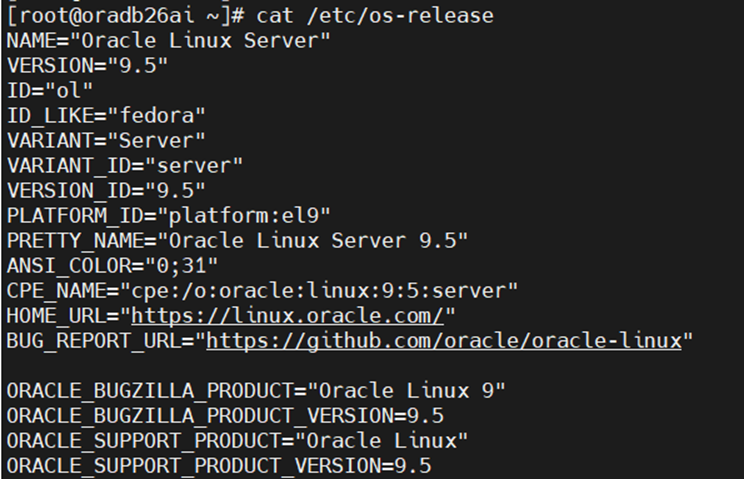This screenshot has width=744, height=479.
Task: Click the ORACLE_BUGZILLA_PRODUCT_VERSION=9.5 line
Action: (x=225, y=416)
